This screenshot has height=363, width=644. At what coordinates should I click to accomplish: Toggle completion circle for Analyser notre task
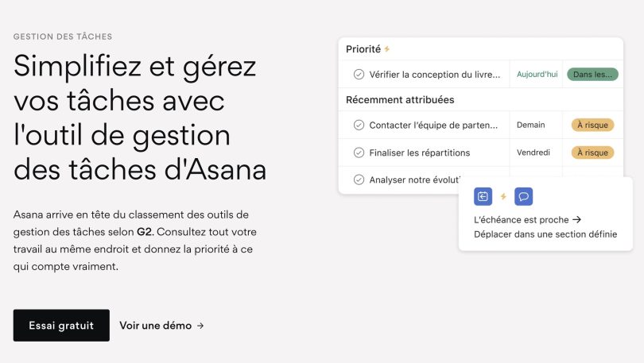[359, 180]
